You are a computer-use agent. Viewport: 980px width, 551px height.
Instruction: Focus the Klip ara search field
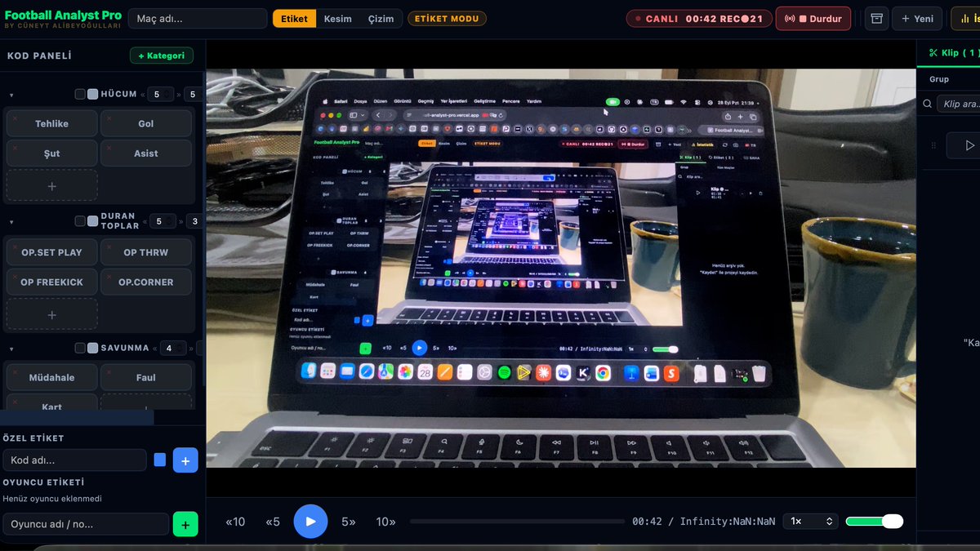click(960, 104)
